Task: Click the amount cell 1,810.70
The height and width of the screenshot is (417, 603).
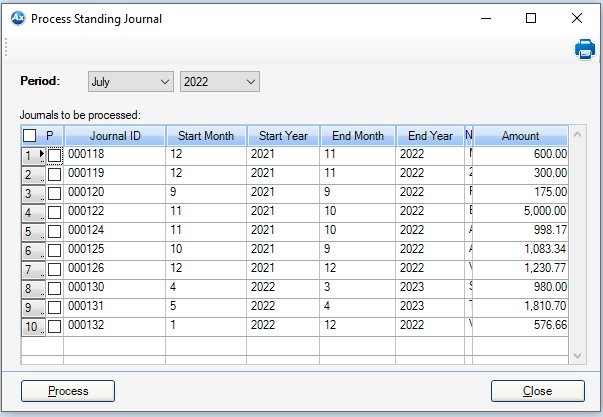Action: [x=520, y=308]
